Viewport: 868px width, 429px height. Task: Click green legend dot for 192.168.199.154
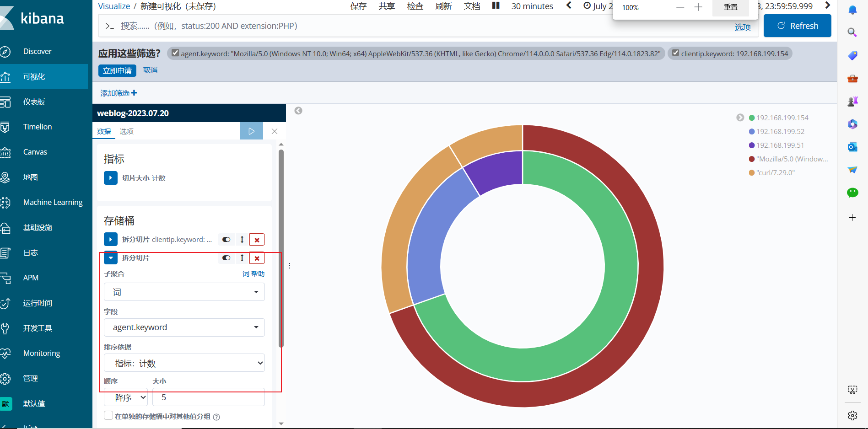tap(751, 118)
